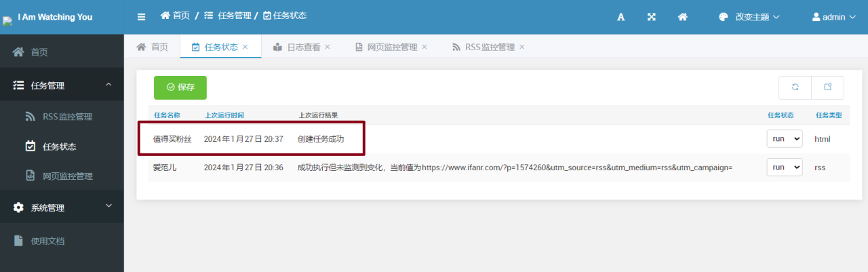Close the RSS监控管理 tab
The height and width of the screenshot is (272, 868).
click(x=522, y=47)
